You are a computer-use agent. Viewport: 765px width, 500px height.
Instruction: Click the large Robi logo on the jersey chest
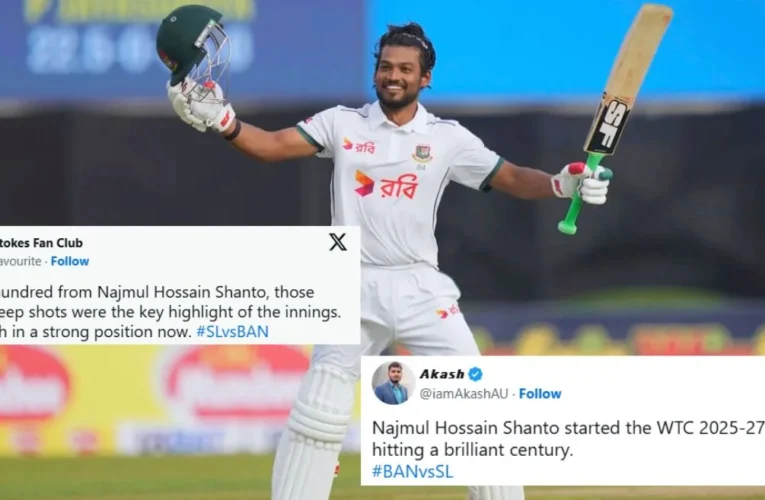pos(386,184)
